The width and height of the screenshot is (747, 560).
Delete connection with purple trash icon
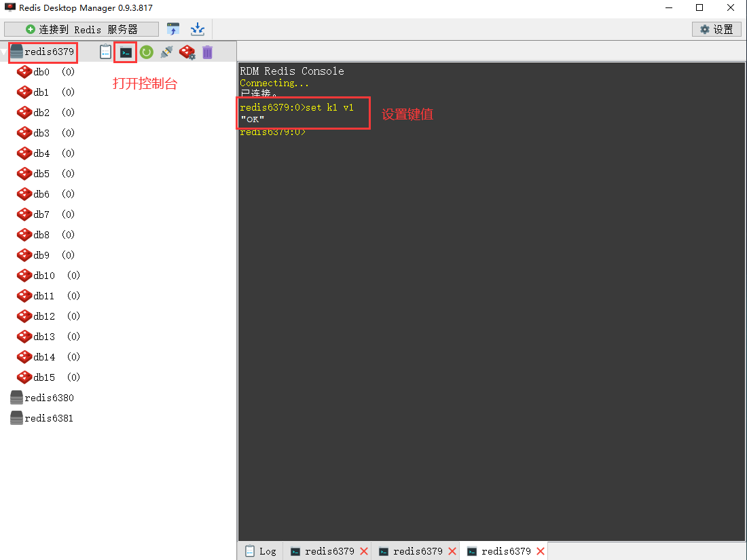click(207, 52)
